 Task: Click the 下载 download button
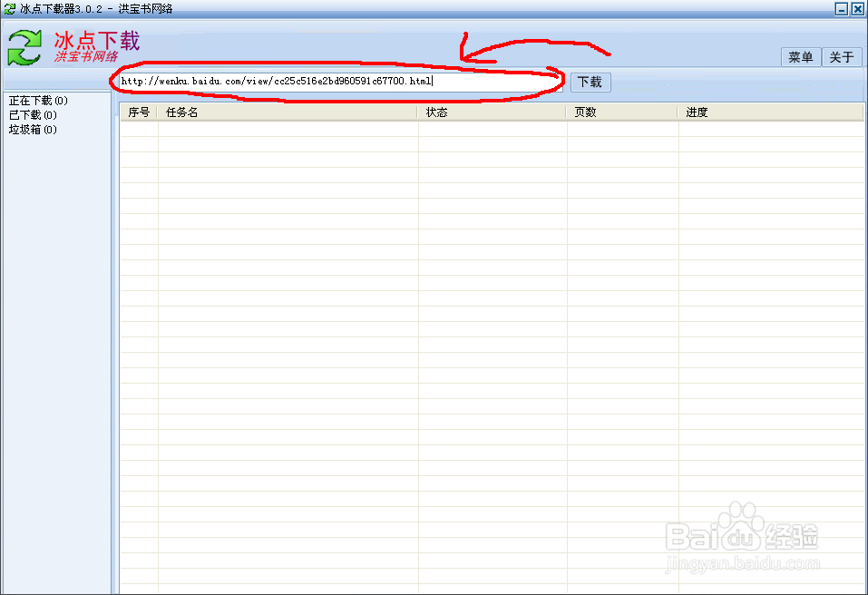click(590, 82)
